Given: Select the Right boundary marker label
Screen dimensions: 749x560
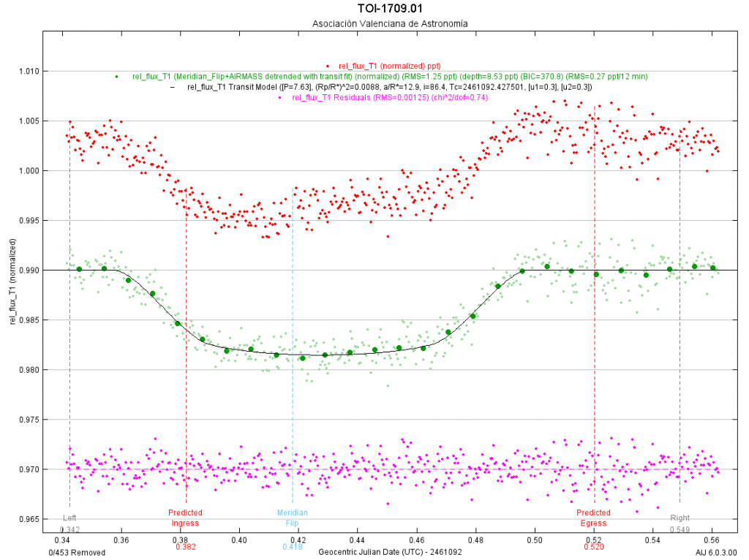Looking at the screenshot, I should click(680, 518).
